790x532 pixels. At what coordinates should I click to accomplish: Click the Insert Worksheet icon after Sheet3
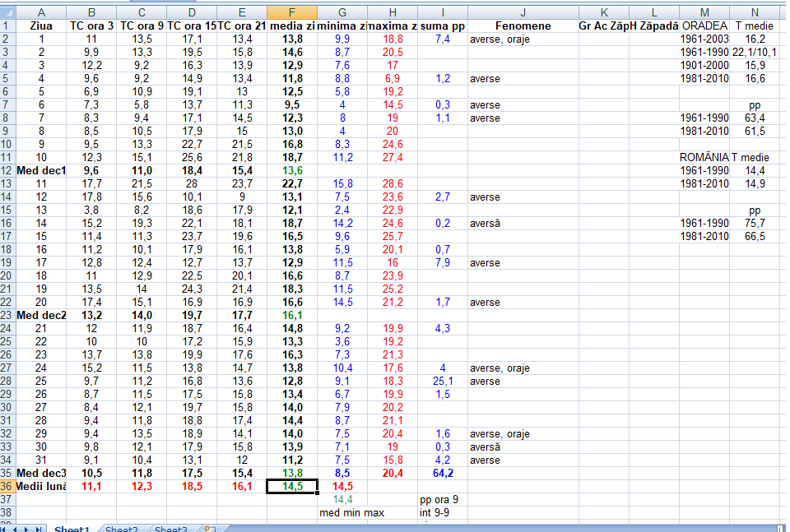pos(209,529)
